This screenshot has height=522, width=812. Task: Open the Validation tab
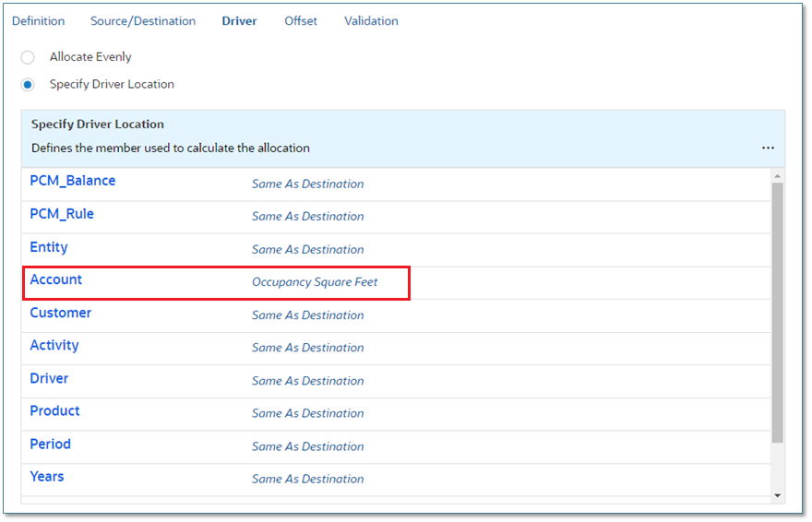371,21
